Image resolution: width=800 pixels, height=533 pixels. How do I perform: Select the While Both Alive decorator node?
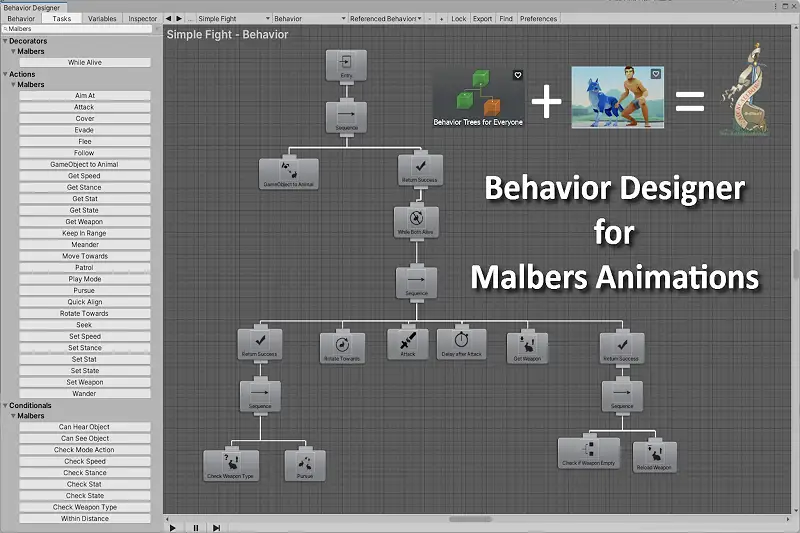click(416, 222)
